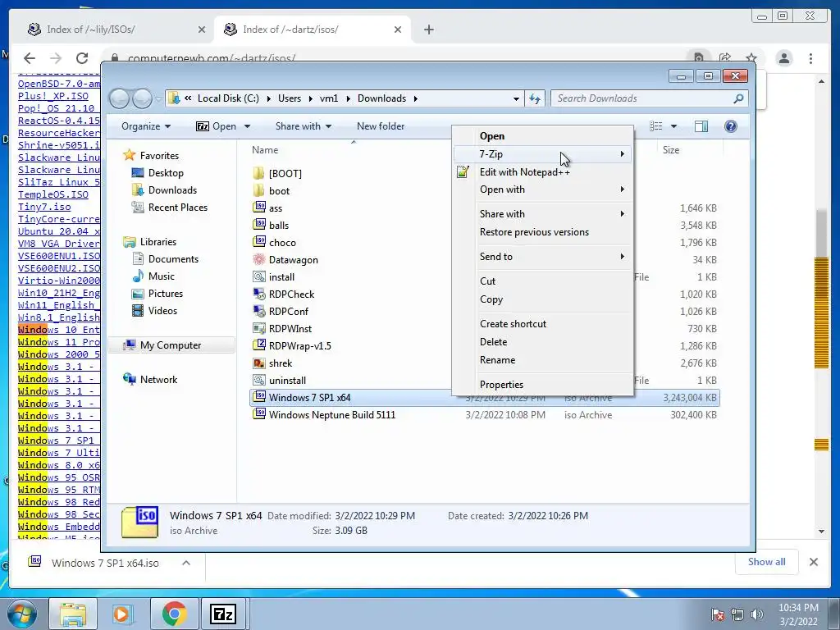Click Users in the address breadcrumb
This screenshot has width=840, height=630.
[x=290, y=98]
